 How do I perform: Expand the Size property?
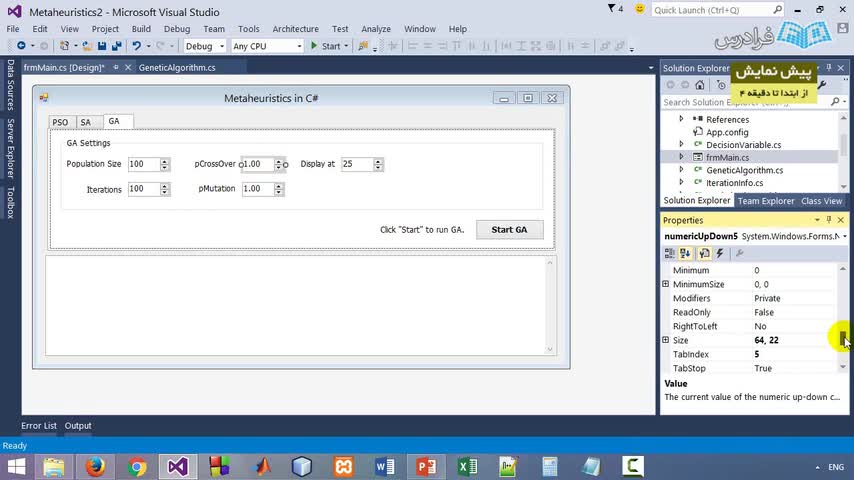coord(666,339)
